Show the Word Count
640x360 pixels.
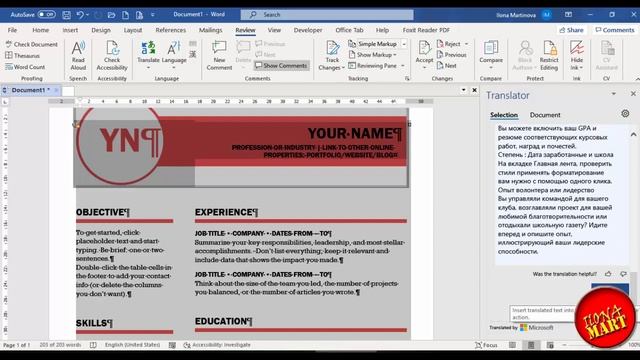click(x=25, y=67)
